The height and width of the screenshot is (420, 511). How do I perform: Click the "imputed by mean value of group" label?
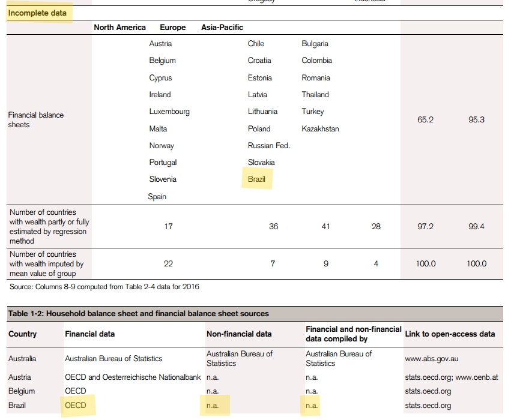(x=47, y=264)
